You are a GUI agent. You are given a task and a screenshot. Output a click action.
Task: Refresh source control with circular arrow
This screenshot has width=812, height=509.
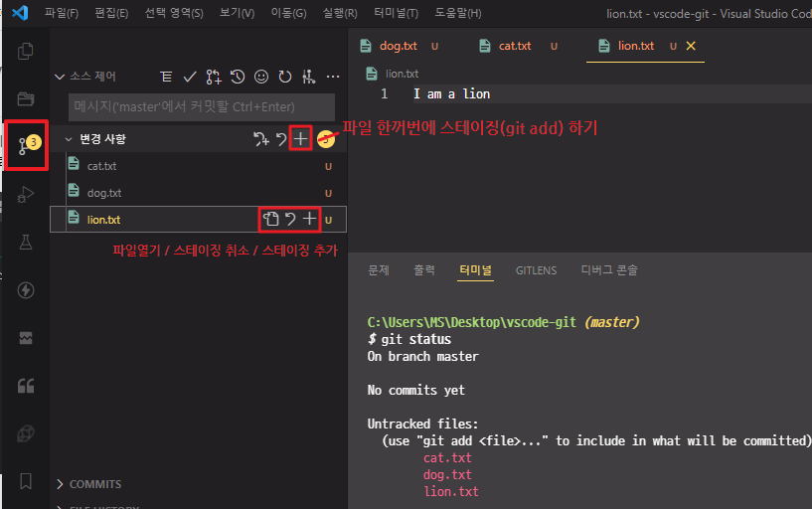pyautogui.click(x=285, y=77)
